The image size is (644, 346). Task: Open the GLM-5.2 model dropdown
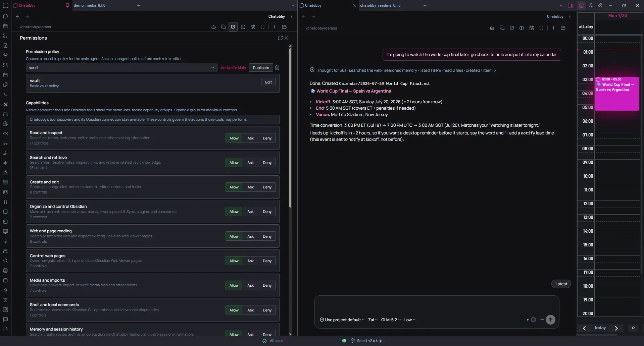tap(391, 320)
